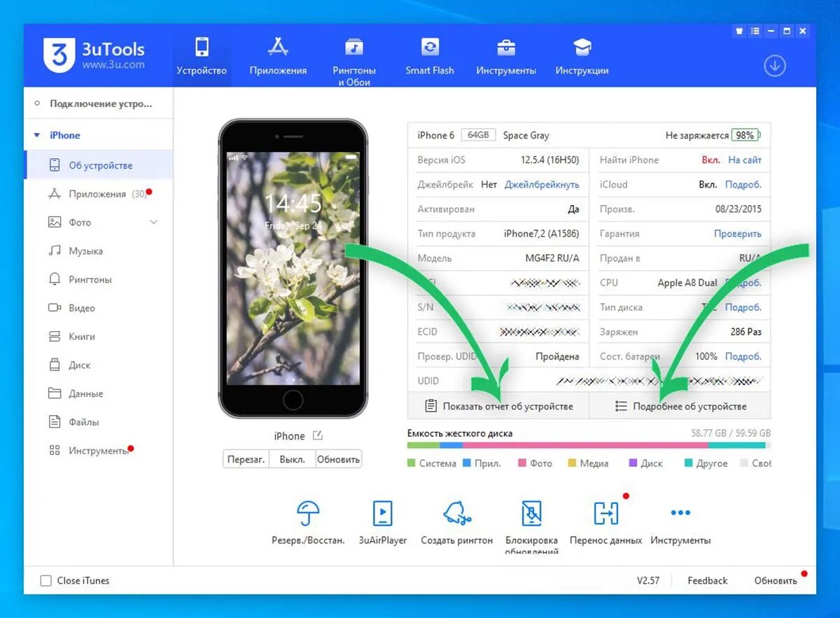The height and width of the screenshot is (618, 840).
Task: Click the Обновить button under phone
Action: pyautogui.click(x=338, y=460)
